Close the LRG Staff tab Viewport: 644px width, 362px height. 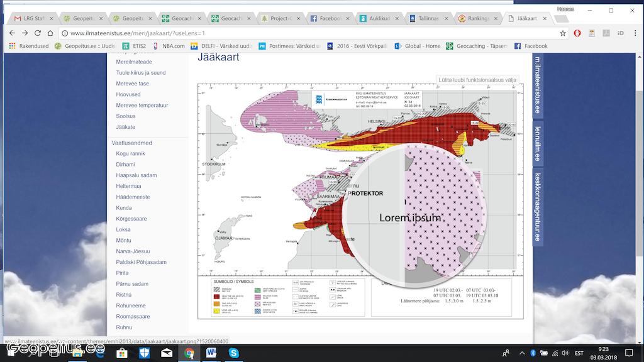(52, 18)
